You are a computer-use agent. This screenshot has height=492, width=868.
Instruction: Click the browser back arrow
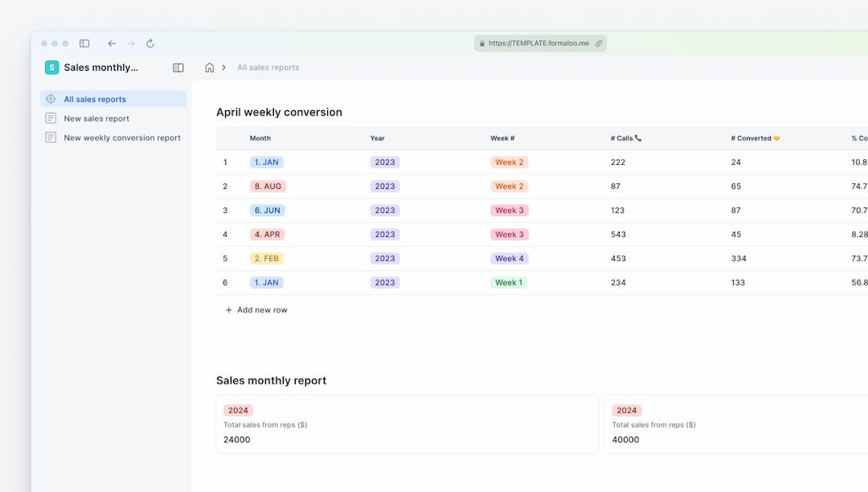tap(112, 43)
